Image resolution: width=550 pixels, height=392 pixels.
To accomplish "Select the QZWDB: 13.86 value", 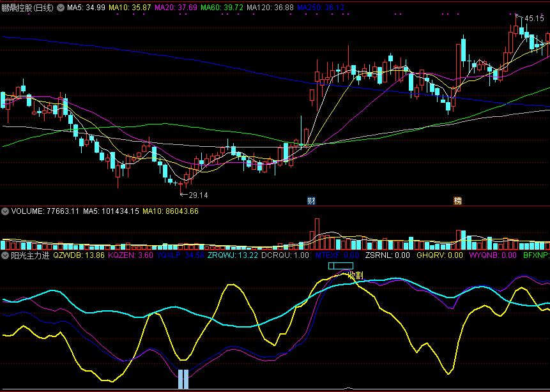I will click(79, 255).
